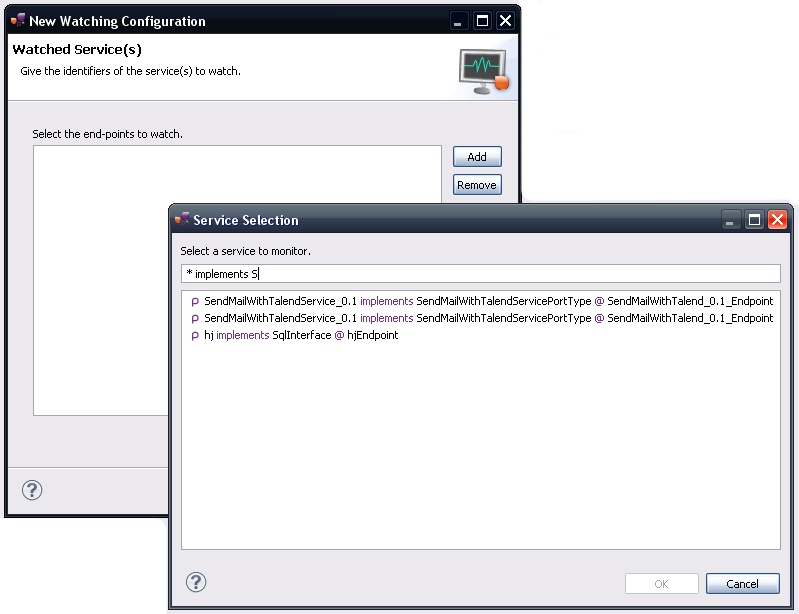Close the New Watching Configuration window
This screenshot has height=614, width=799.
[x=506, y=21]
